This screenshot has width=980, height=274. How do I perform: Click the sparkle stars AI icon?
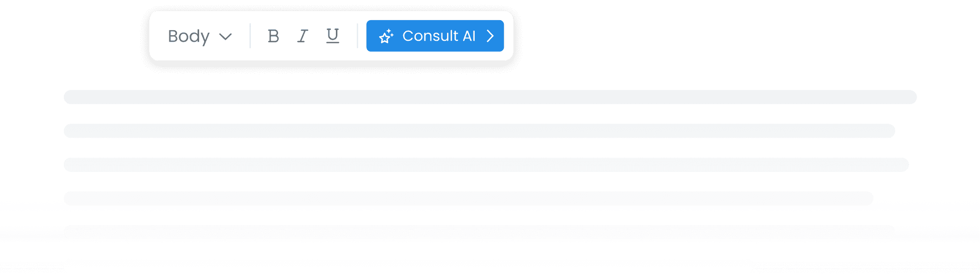pyautogui.click(x=386, y=36)
